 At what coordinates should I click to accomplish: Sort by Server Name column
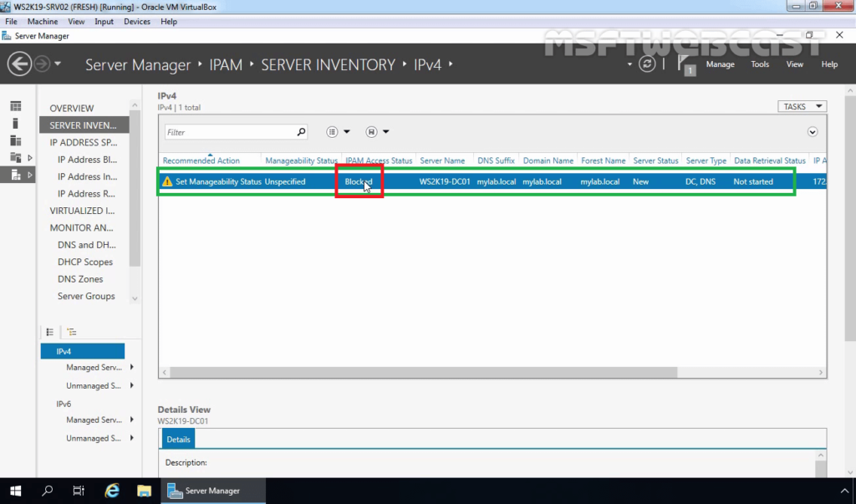pyautogui.click(x=442, y=160)
